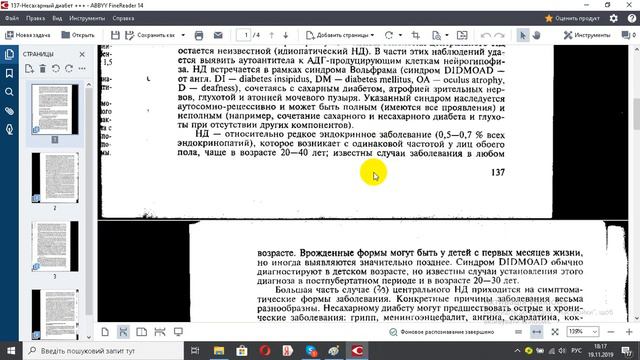The height and width of the screenshot is (360, 640).
Task: Close the СТРАНИЦЫ panel
Action: click(82, 54)
